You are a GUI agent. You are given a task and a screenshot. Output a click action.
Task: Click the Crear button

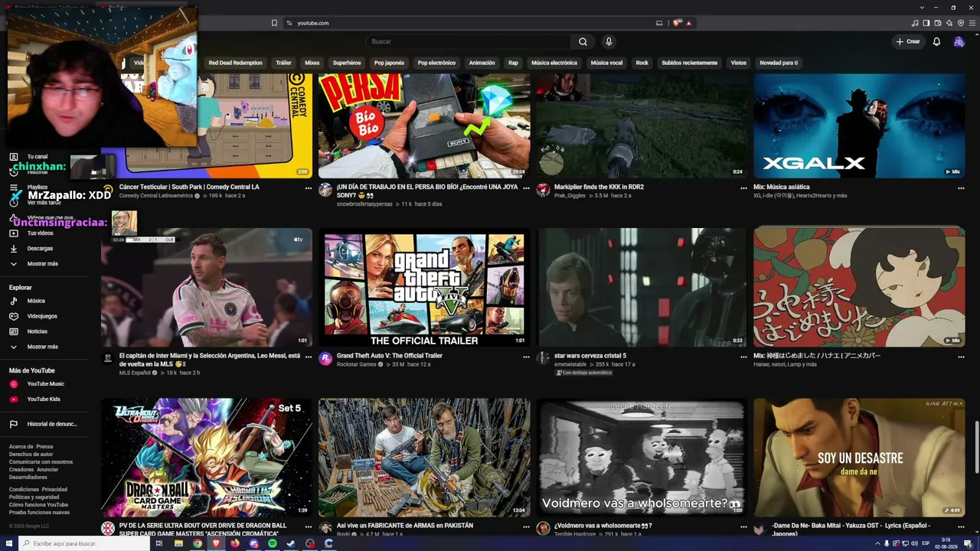(x=908, y=41)
